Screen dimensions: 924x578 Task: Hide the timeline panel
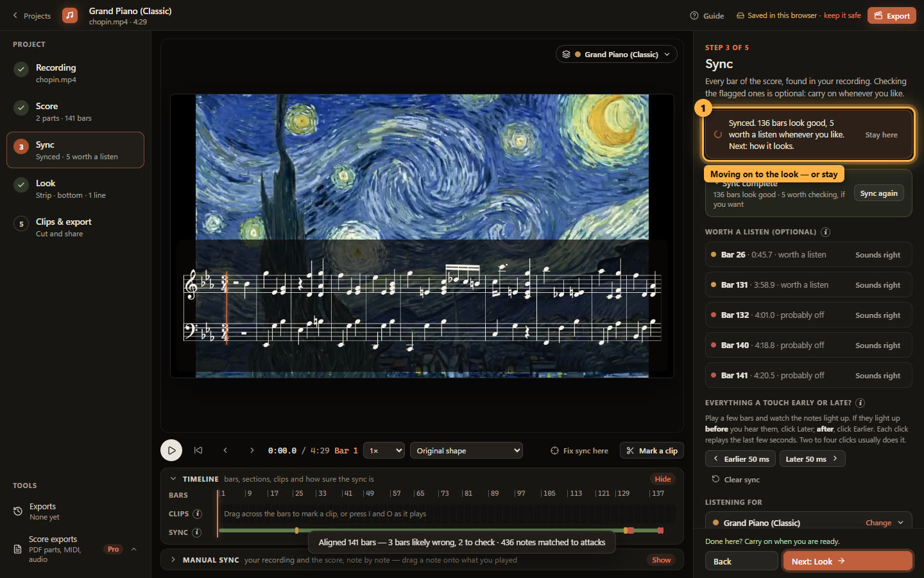click(x=663, y=479)
